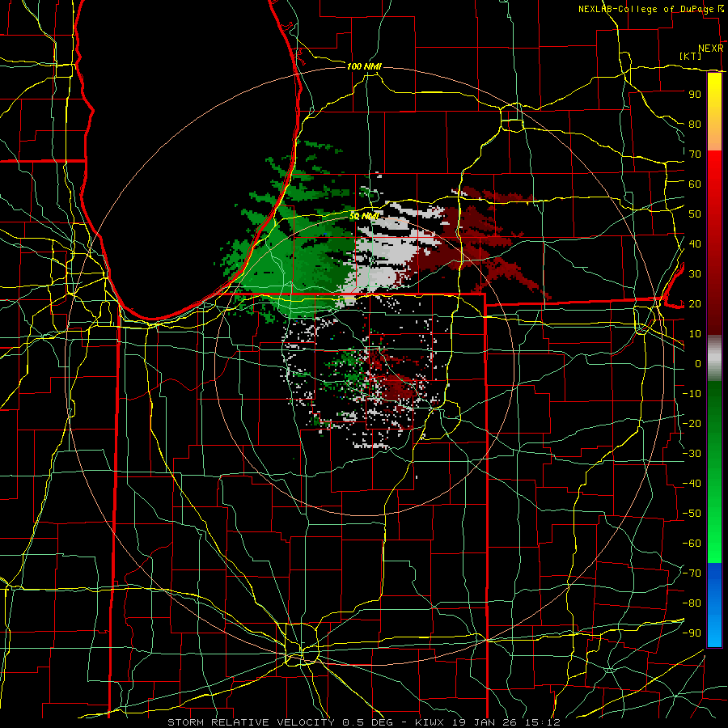Click the 90 value on velocity scale

pyautogui.click(x=695, y=95)
